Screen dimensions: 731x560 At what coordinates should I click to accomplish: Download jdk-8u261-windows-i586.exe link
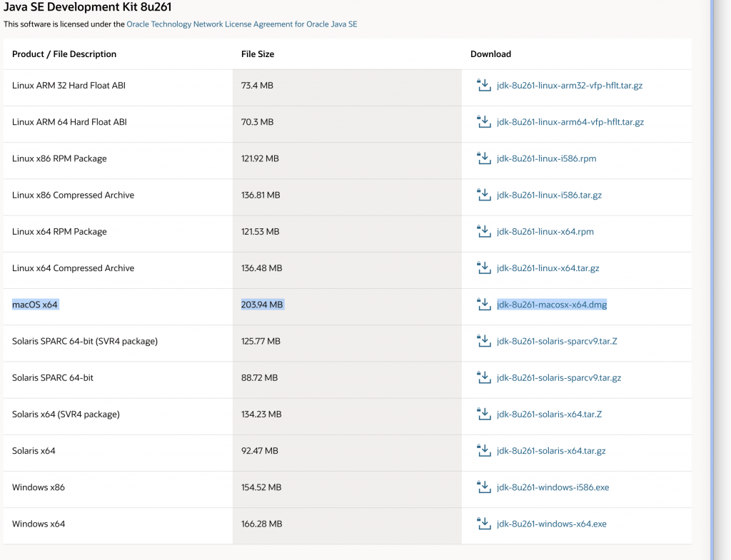[553, 487]
